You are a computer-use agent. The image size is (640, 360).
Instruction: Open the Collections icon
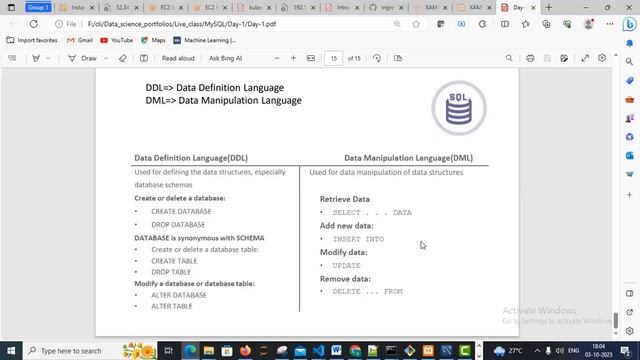(547, 24)
